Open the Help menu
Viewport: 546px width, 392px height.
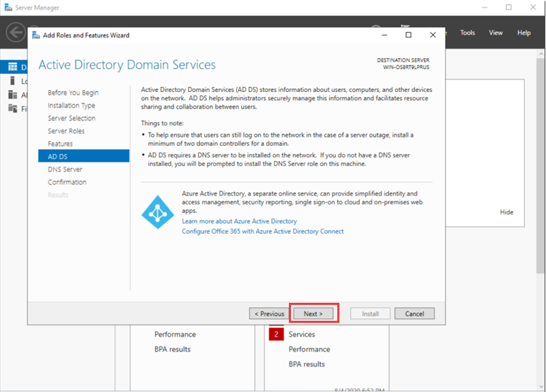pyautogui.click(x=524, y=32)
